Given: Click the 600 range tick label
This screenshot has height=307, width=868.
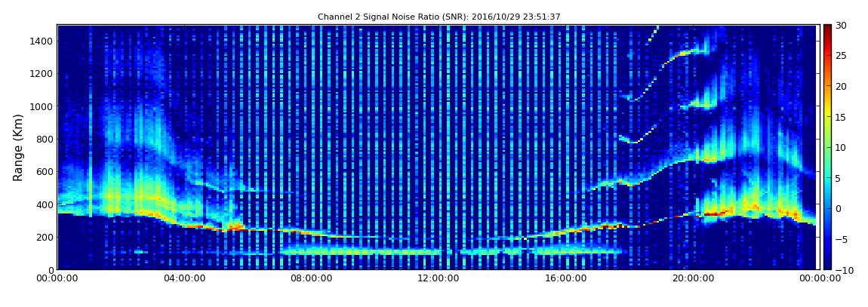Looking at the screenshot, I should click(x=45, y=171).
